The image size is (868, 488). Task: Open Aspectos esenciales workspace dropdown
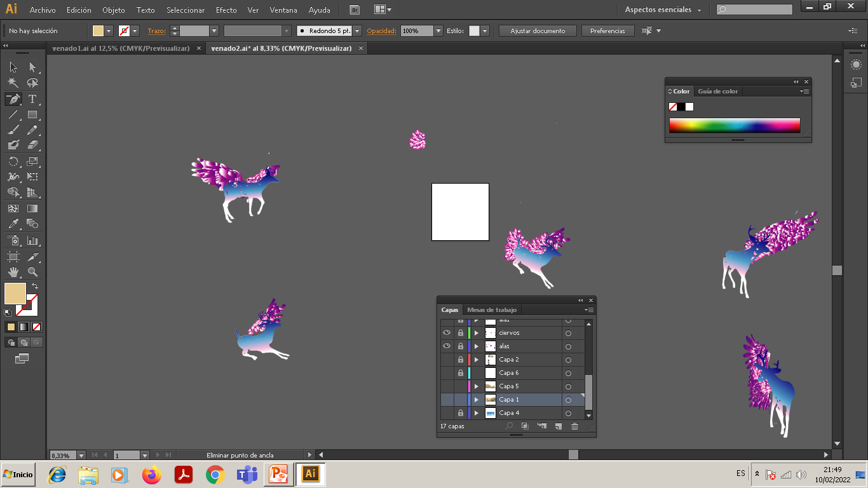(663, 10)
